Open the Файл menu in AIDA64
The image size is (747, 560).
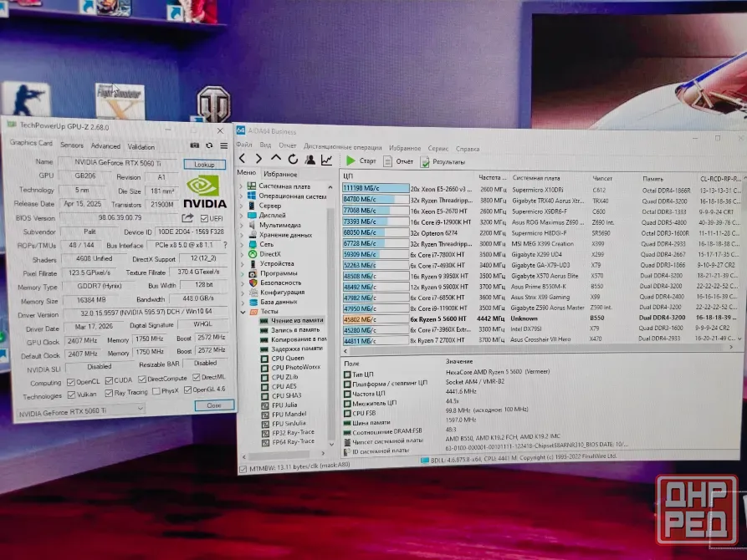(x=244, y=145)
